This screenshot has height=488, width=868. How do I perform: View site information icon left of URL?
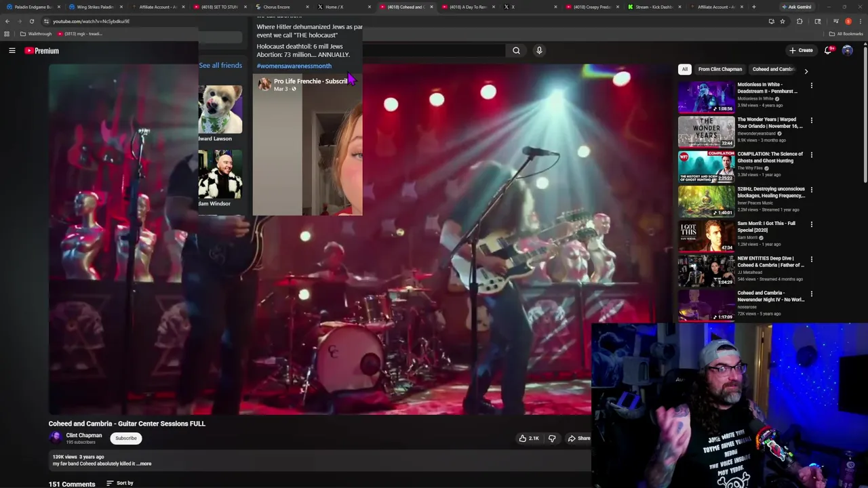[46, 21]
